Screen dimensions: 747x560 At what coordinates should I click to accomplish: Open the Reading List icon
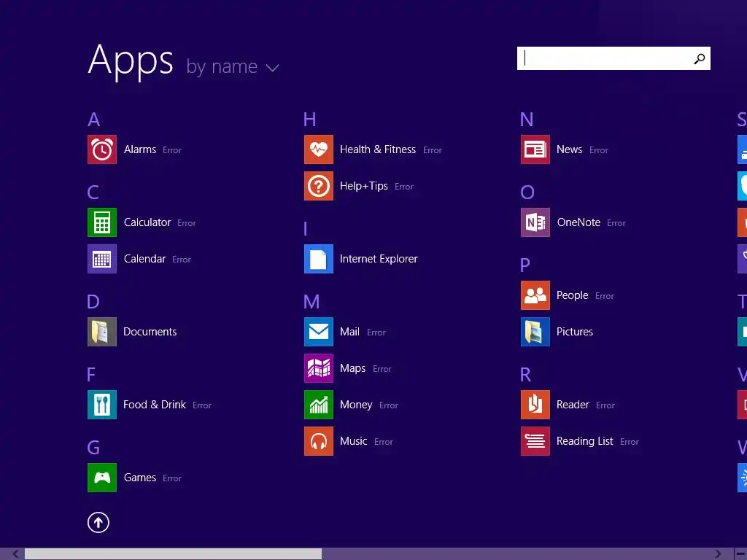coord(535,441)
